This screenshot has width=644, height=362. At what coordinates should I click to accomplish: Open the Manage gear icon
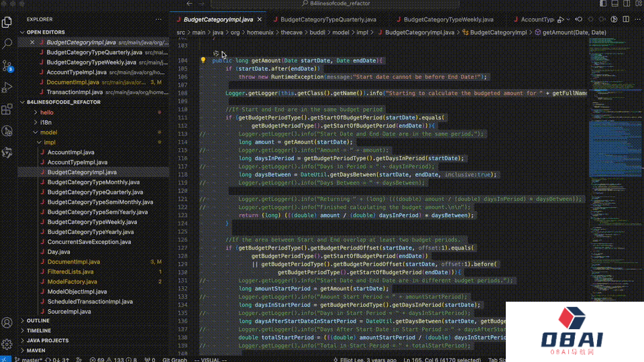pyautogui.click(x=7, y=344)
